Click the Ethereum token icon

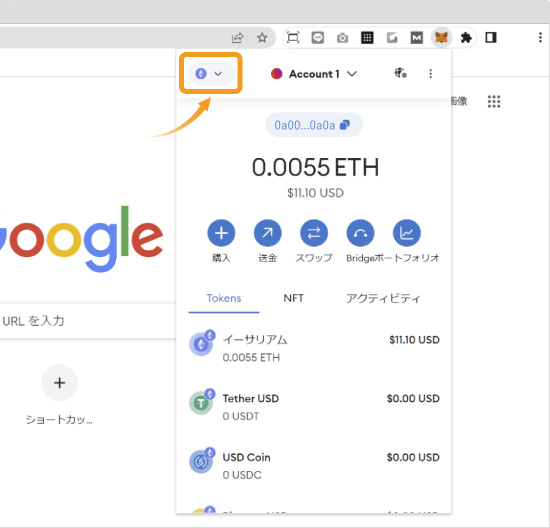(x=202, y=343)
